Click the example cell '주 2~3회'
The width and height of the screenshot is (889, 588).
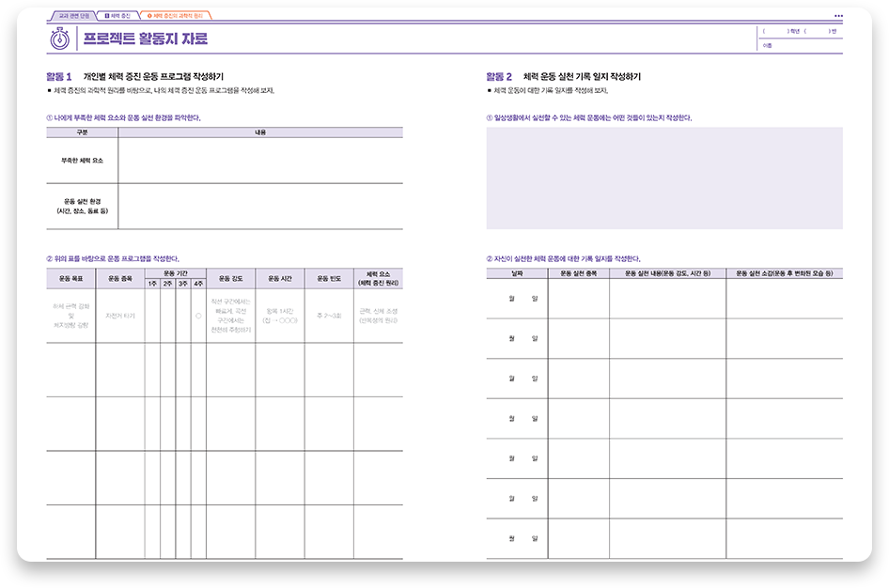(x=329, y=316)
